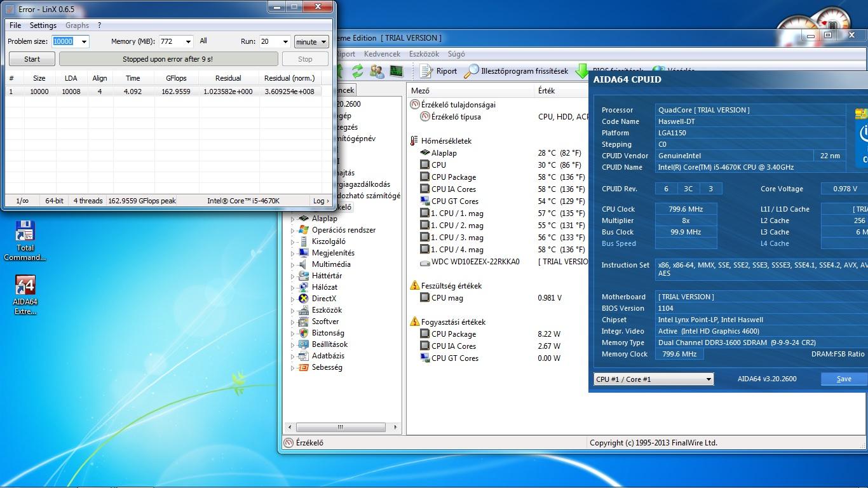Click the Biztonság shield icon in tree
This screenshot has width=868, height=488.
(303, 333)
